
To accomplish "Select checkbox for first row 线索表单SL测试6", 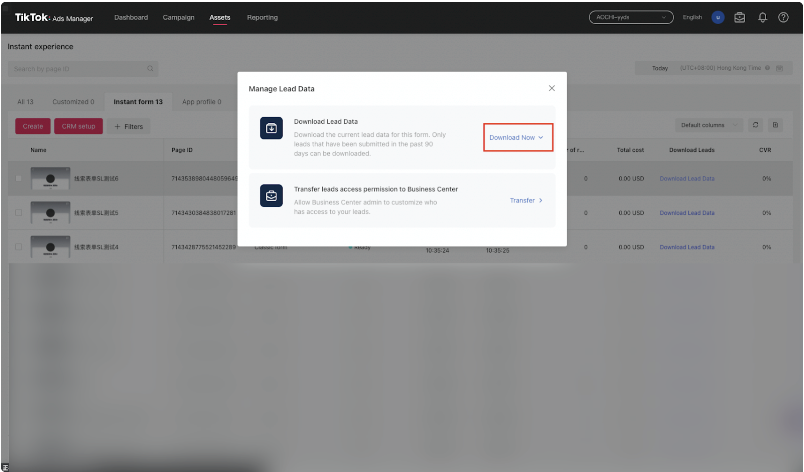I will (18, 178).
